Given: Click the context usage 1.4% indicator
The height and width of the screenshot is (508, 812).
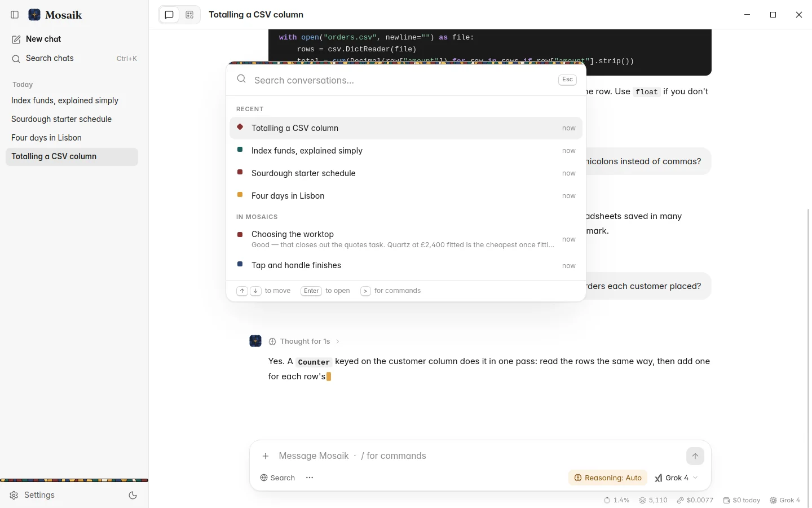Looking at the screenshot, I should (x=617, y=500).
